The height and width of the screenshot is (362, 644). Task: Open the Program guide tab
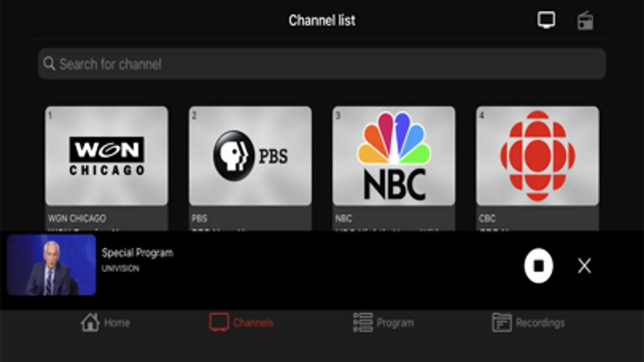383,323
